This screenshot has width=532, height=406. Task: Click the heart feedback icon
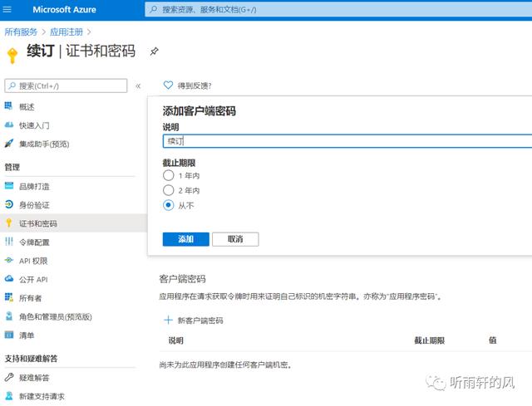click(x=168, y=85)
